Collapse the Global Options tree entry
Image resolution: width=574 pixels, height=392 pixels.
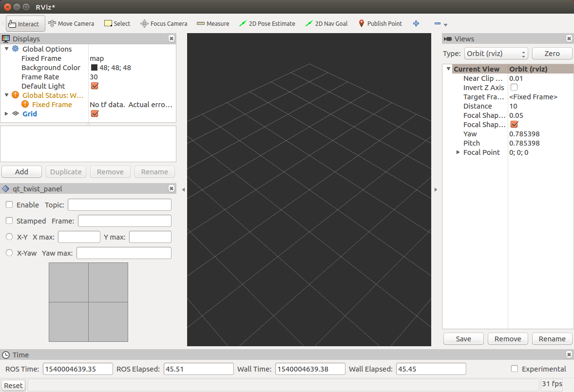click(7, 49)
